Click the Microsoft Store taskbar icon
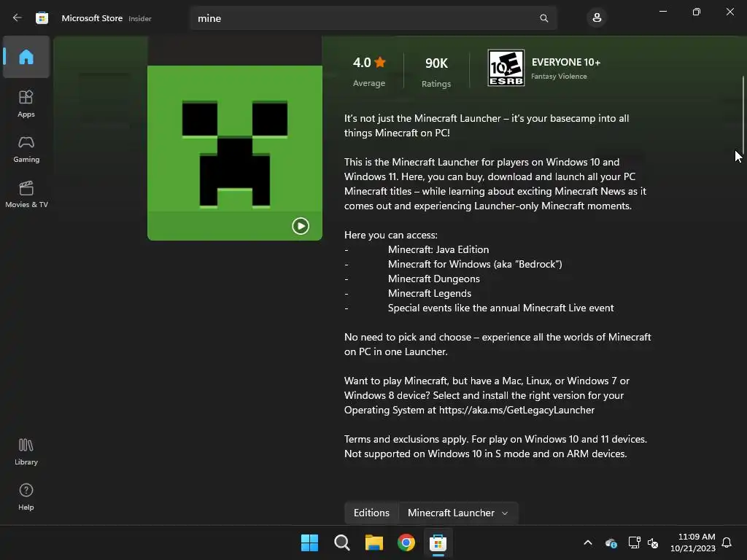Image resolution: width=747 pixels, height=560 pixels. [x=438, y=542]
